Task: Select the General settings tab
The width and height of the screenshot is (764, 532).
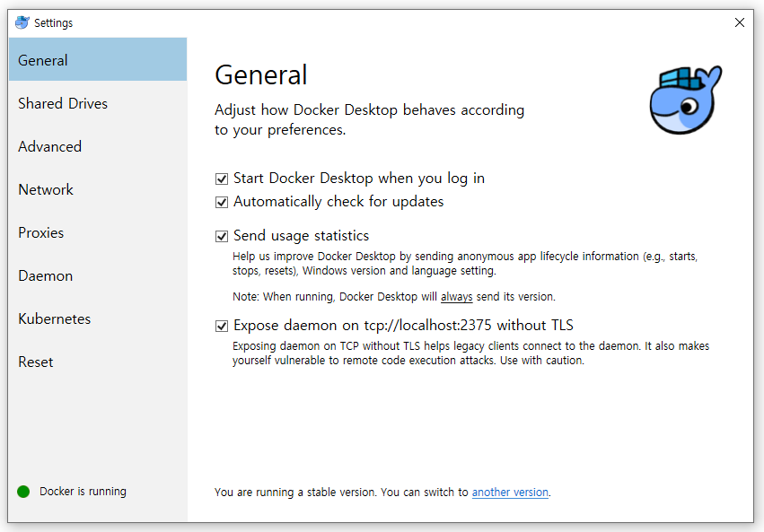Action: [98, 59]
